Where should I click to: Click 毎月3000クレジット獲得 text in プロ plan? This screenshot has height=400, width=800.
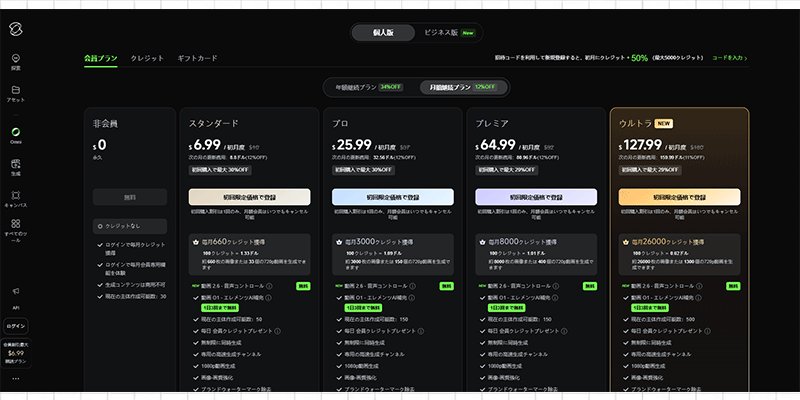379,242
